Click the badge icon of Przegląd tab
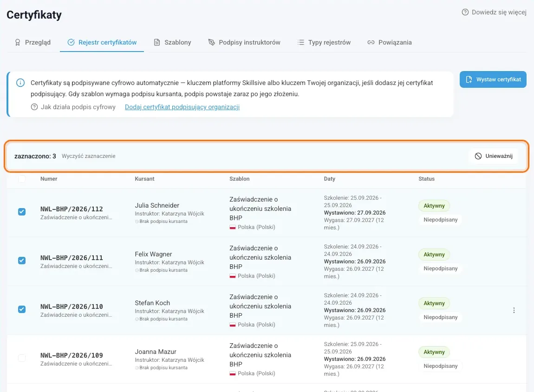This screenshot has height=392, width=534. tap(18, 42)
